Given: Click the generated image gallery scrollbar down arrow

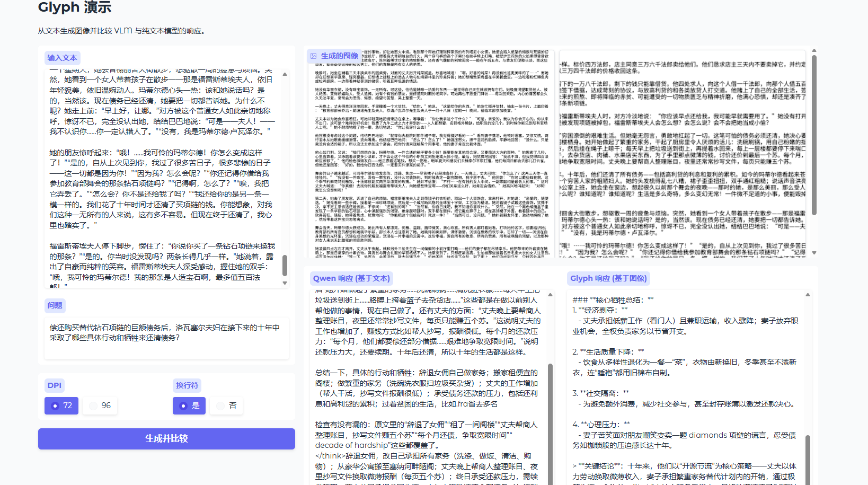Looking at the screenshot, I should point(814,253).
